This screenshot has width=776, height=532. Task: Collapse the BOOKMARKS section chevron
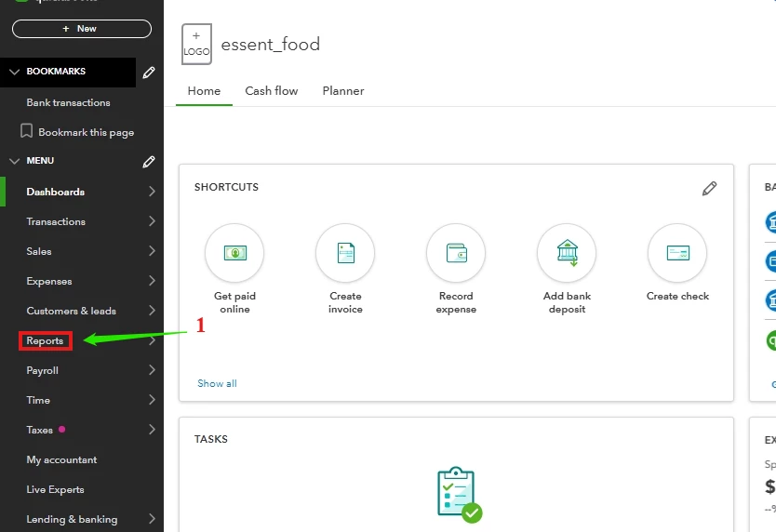pyautogui.click(x=14, y=72)
